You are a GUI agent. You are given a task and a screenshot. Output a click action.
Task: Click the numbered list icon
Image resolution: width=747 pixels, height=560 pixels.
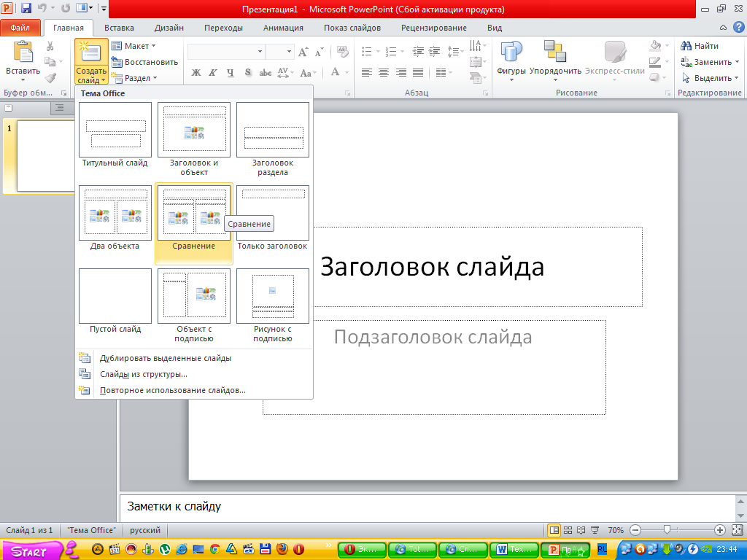pos(391,52)
